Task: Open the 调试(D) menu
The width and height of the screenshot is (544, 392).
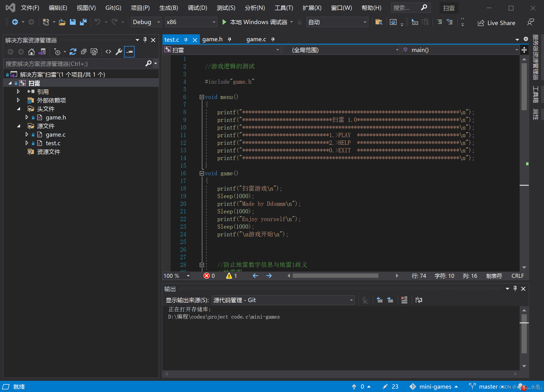Action: click(197, 8)
